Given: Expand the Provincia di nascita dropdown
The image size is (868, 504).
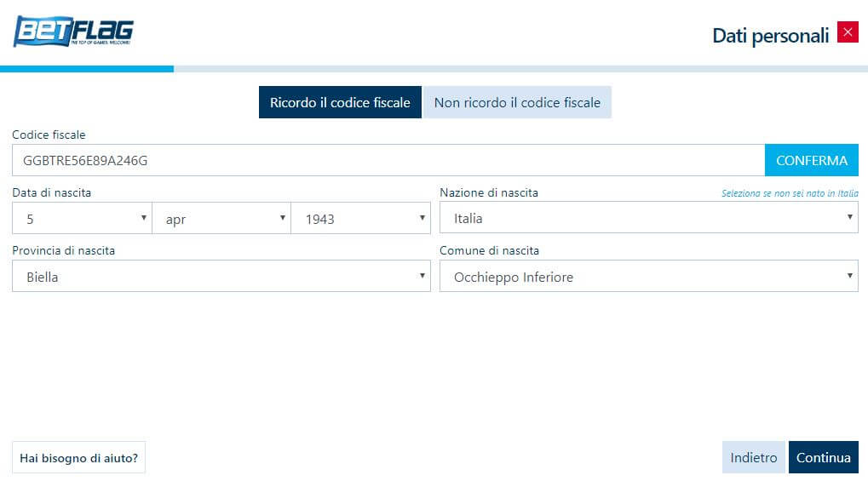Looking at the screenshot, I should pos(221,276).
